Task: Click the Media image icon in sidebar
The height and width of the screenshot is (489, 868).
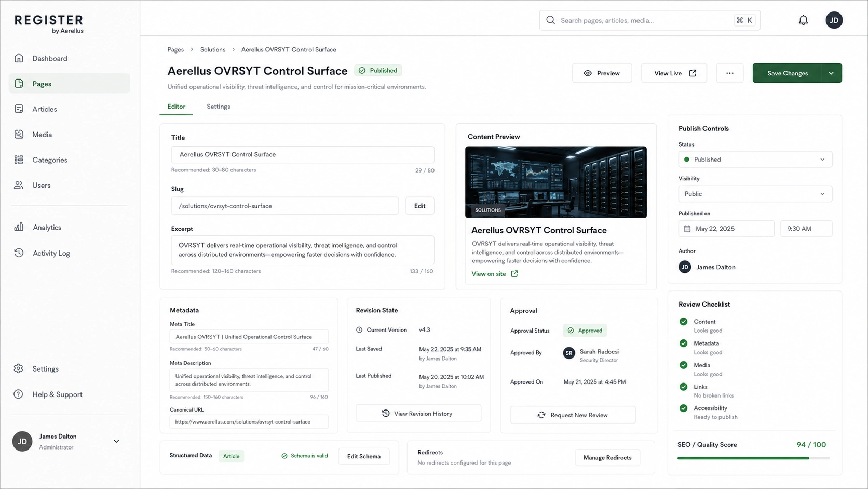Action: (19, 135)
